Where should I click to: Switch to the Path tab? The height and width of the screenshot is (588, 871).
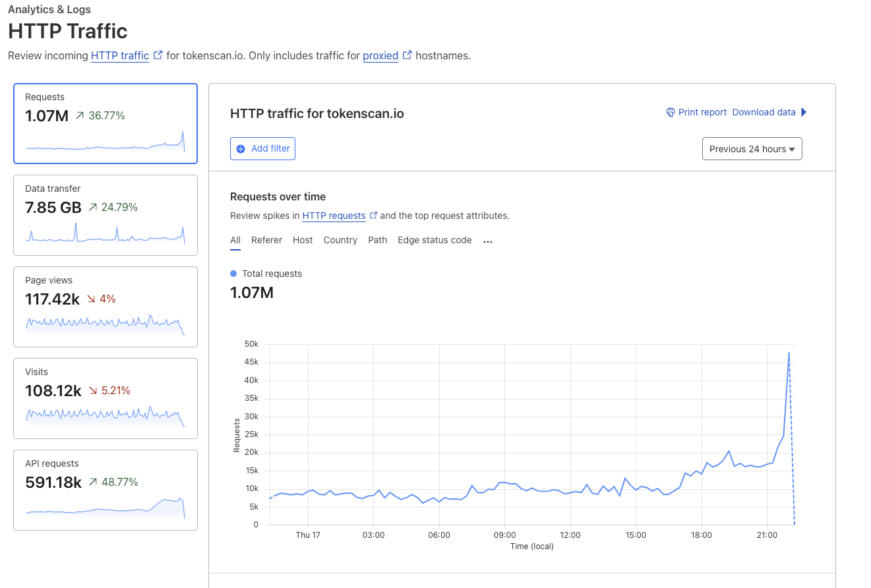click(378, 240)
